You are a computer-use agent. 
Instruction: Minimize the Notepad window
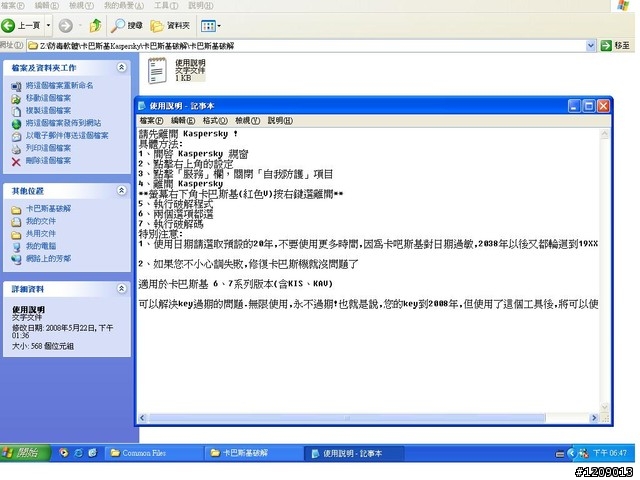[x=574, y=106]
